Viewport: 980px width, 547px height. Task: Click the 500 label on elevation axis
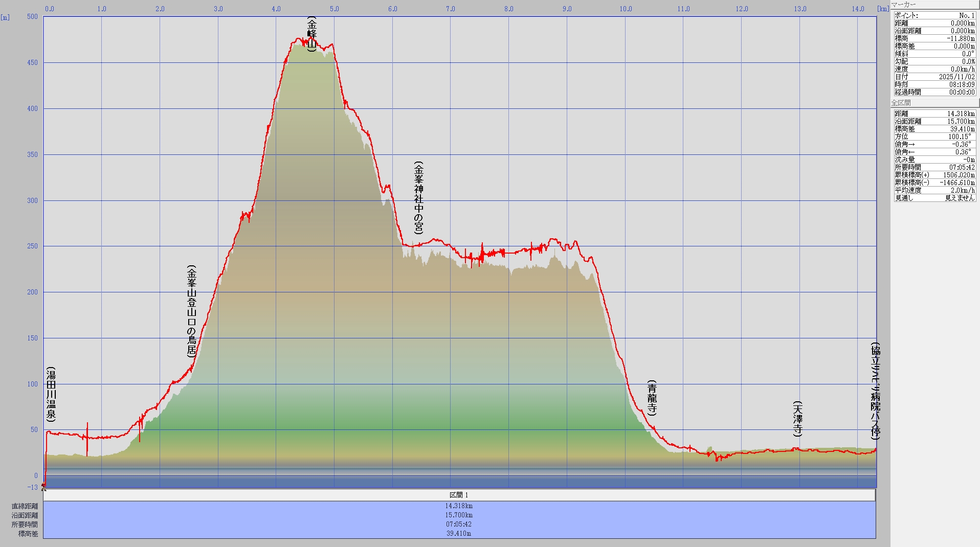(32, 16)
